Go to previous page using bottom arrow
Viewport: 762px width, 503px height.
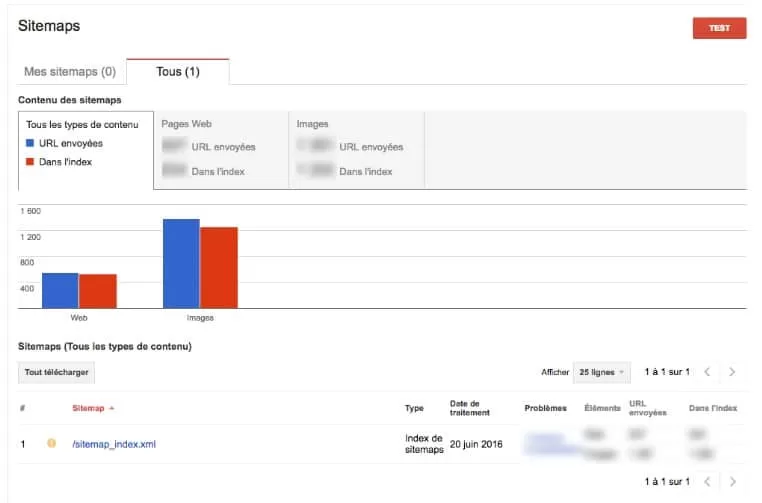pyautogui.click(x=707, y=482)
